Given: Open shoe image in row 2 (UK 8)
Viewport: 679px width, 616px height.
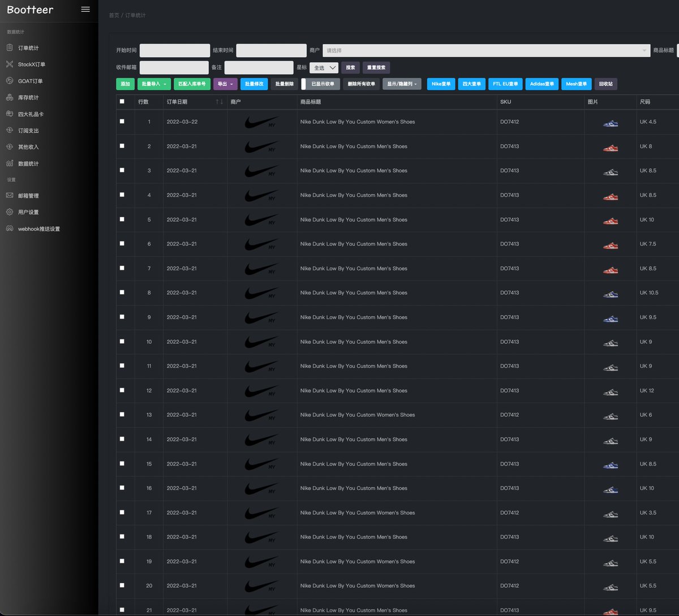Looking at the screenshot, I should pos(611,147).
